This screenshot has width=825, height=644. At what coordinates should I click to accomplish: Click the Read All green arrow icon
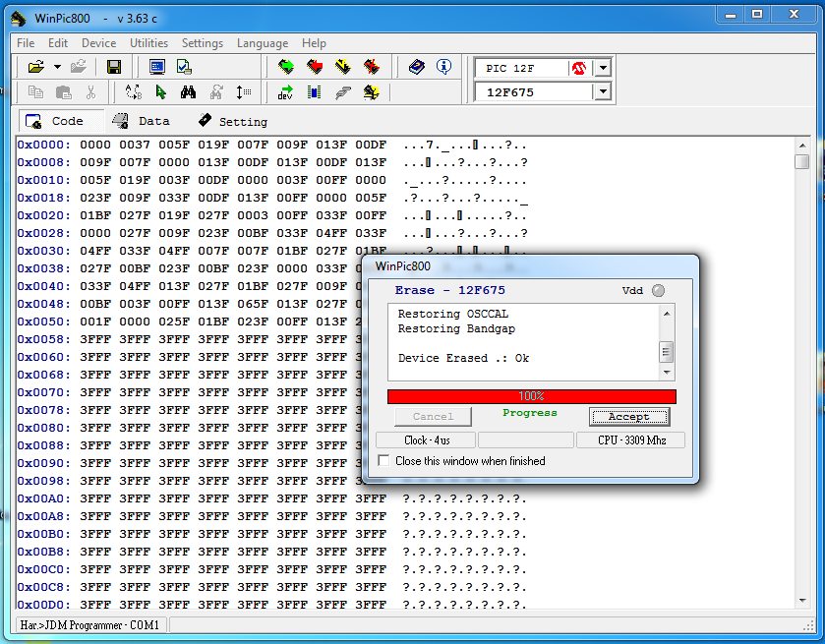(x=286, y=67)
